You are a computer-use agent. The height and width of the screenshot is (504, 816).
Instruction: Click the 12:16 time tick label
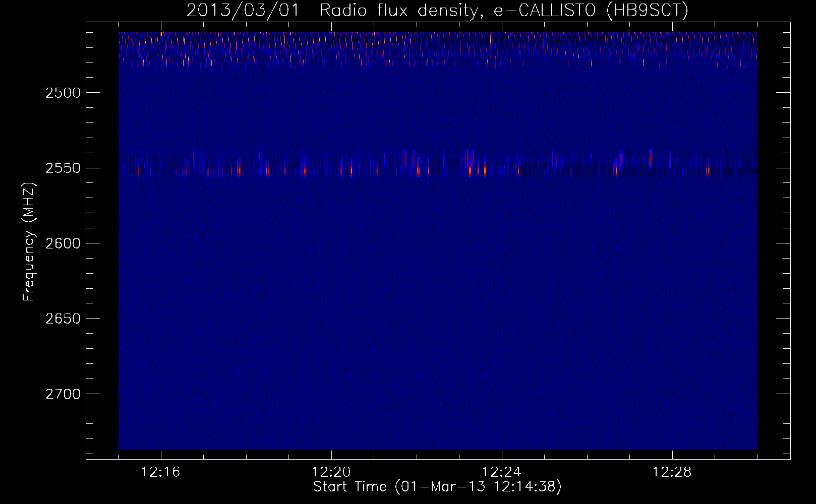[161, 472]
